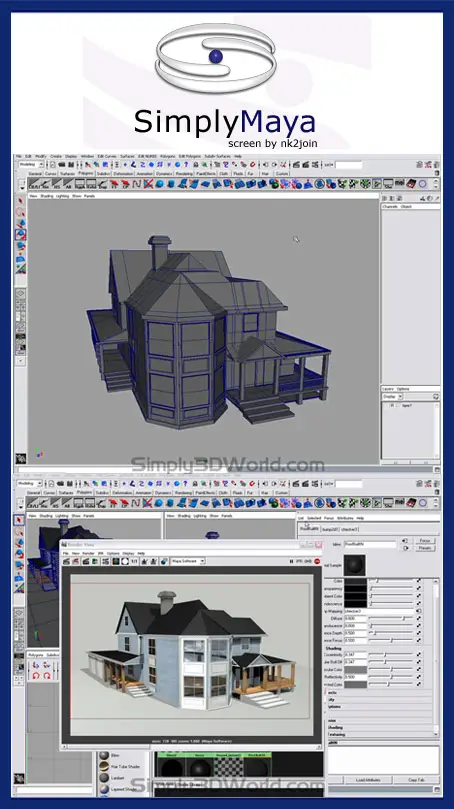Viewport: 454px width, 809px height.
Task: Click the checker texture swatch in Hypershade work area
Action: pos(228,768)
